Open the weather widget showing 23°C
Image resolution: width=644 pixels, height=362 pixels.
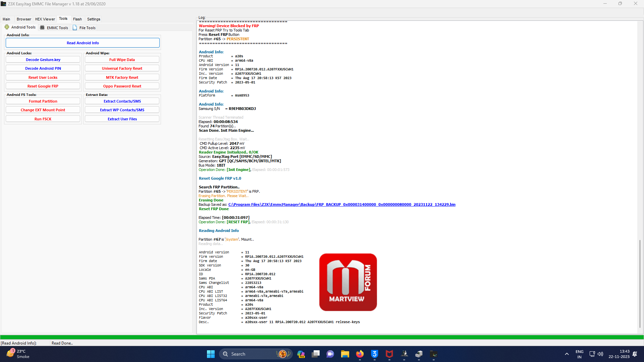[x=18, y=354]
